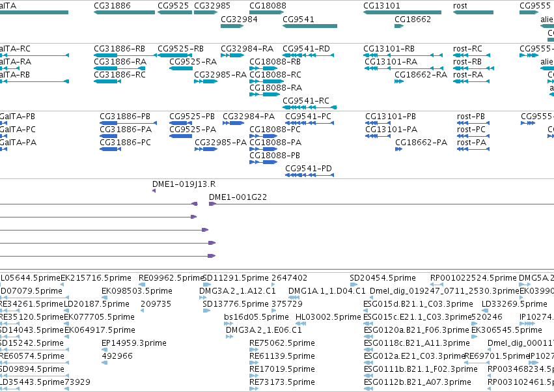Viewport: 554px width, 392px height.
Task: Click the CG18662 gene label
Action: tap(413, 19)
